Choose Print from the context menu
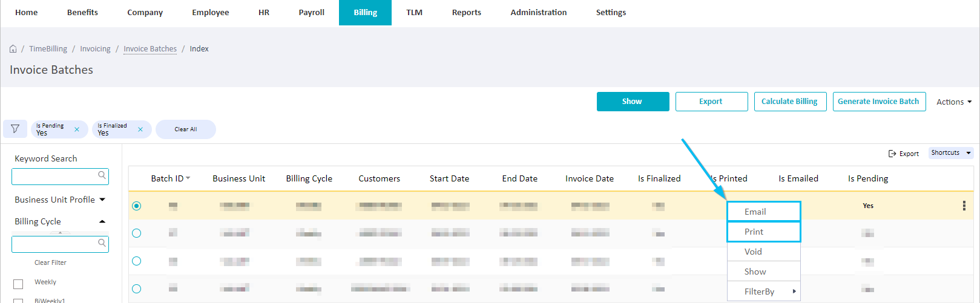980x303 pixels. tap(764, 232)
